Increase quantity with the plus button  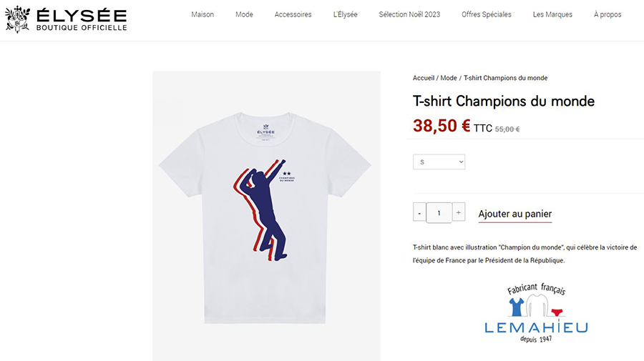[459, 212]
